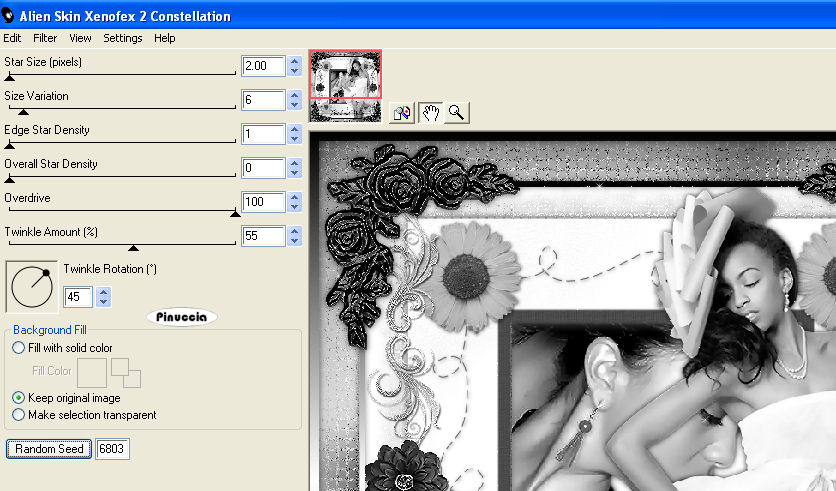Decrease Overall Star Density with down arrow

[294, 173]
